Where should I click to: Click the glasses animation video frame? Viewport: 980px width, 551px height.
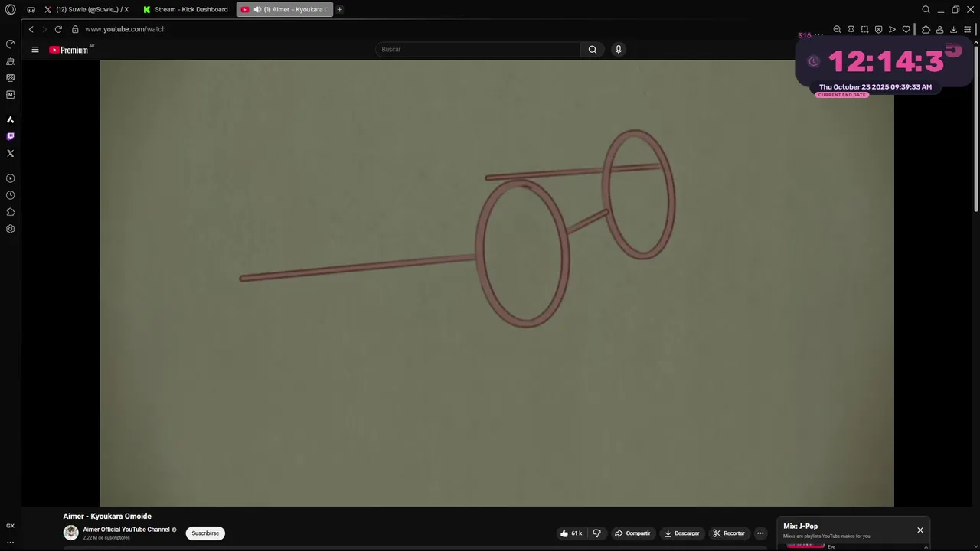[497, 283]
